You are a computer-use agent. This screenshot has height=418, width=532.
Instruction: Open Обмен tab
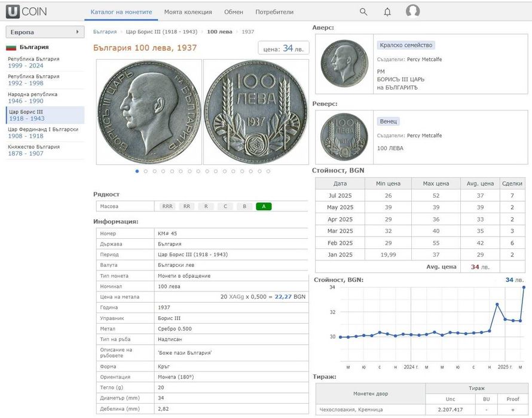coord(234,12)
